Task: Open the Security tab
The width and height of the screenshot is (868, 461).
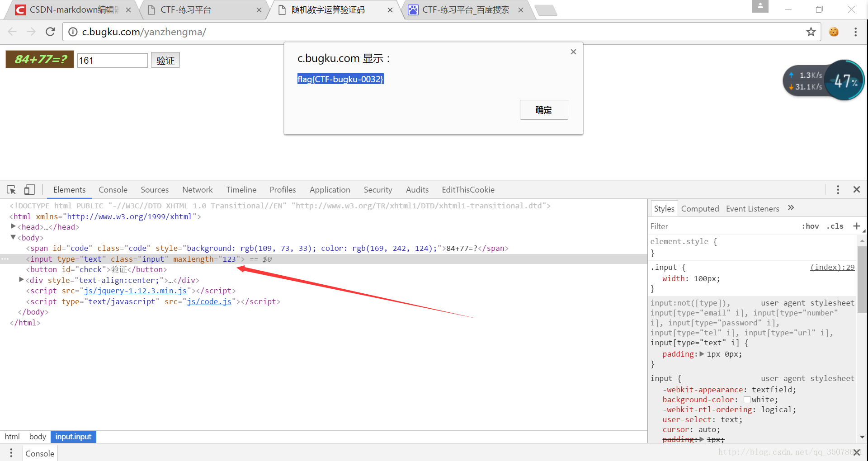Action: click(378, 190)
